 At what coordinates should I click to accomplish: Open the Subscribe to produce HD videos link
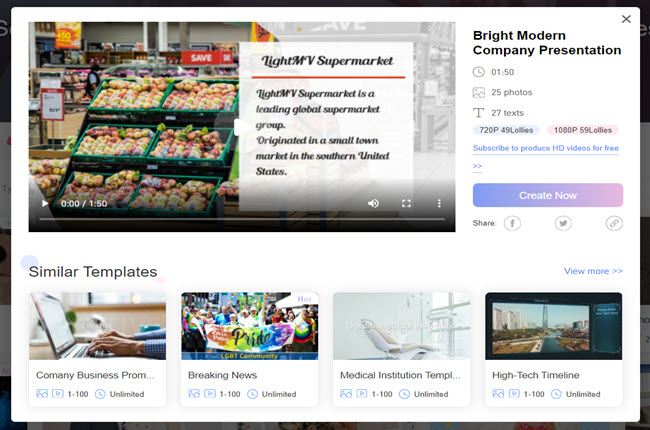(x=545, y=148)
